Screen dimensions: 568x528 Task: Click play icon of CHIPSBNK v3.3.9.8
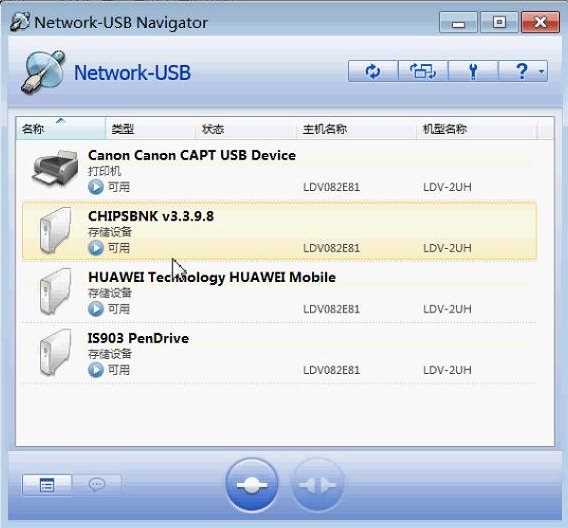96,248
